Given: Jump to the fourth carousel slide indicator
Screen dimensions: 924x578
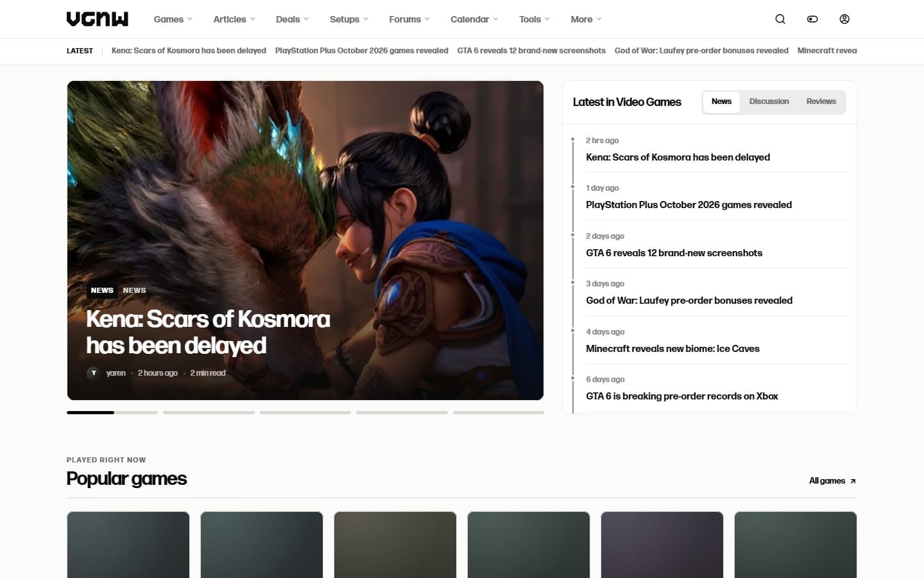Looking at the screenshot, I should pos(402,412).
